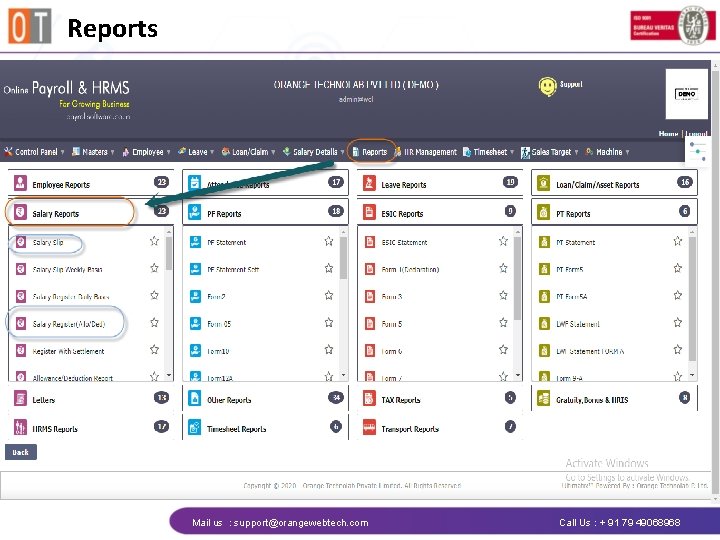The height and width of the screenshot is (540, 720).
Task: Click the Gratuity, Bonus & HRIS icon
Action: click(x=544, y=398)
